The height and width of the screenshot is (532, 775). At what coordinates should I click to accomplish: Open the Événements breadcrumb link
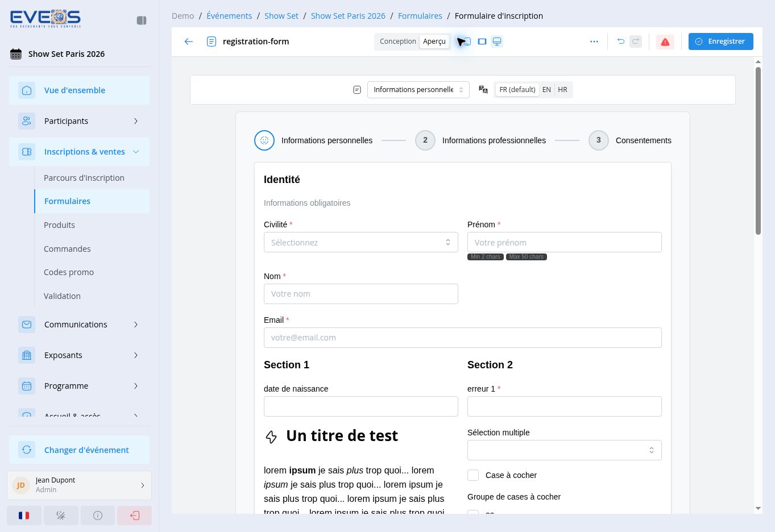[229, 16]
